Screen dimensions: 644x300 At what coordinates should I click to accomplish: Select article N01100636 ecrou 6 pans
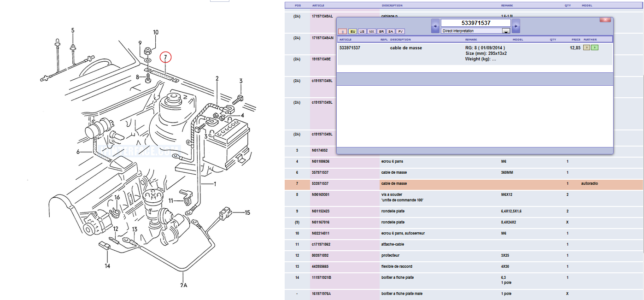(x=464, y=162)
